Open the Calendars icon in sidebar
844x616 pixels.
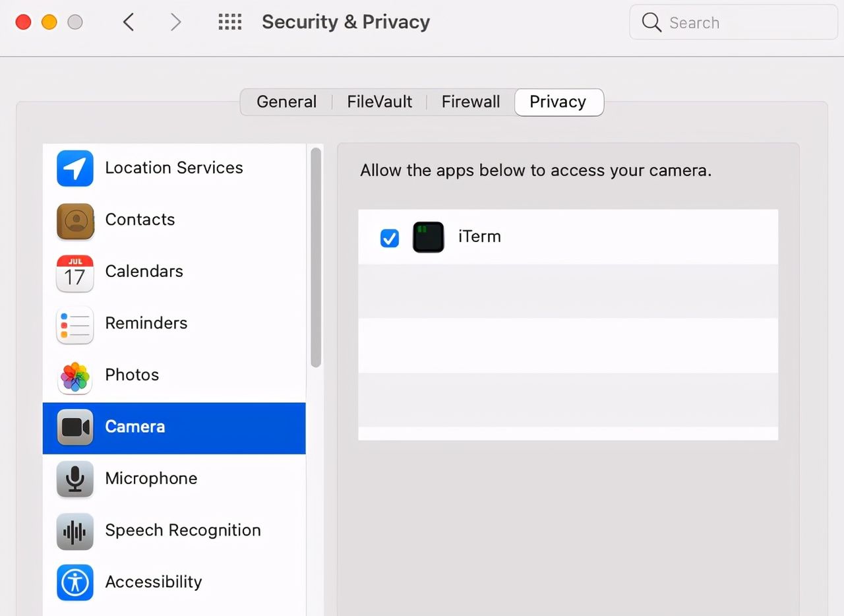pos(75,272)
